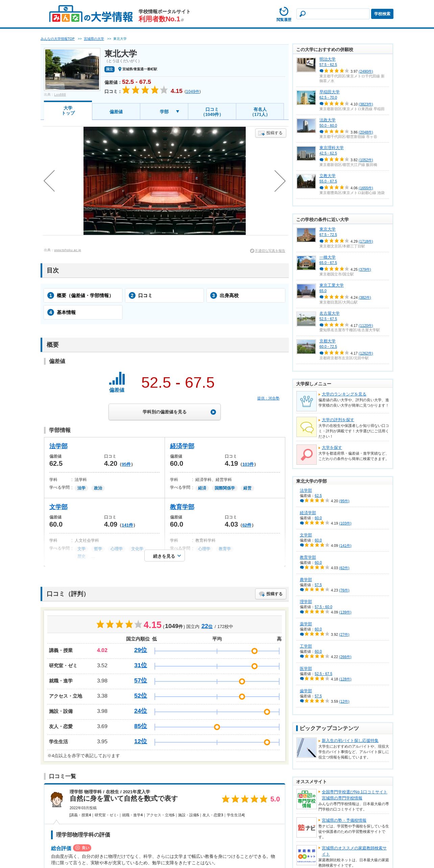This screenshot has width=434, height=868.
Task: Click the 友人・恋愛 rank slider marker
Action: point(217,727)
